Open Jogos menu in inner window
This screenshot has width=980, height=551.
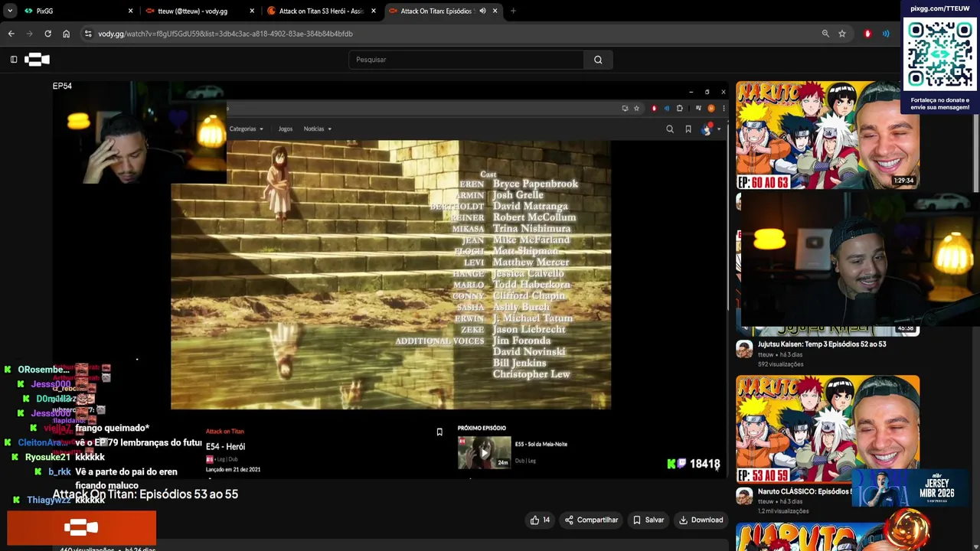(x=285, y=129)
